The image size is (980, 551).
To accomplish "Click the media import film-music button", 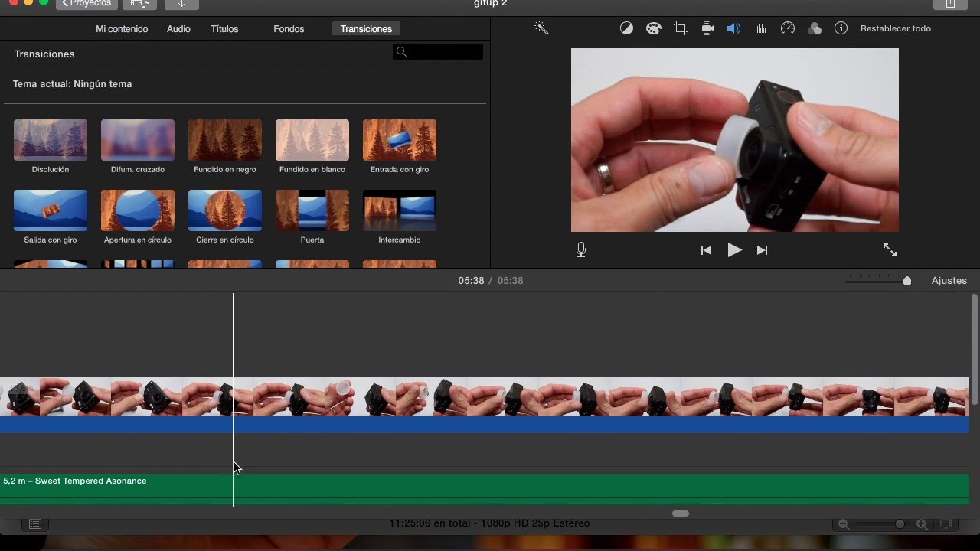I will pos(139,4).
